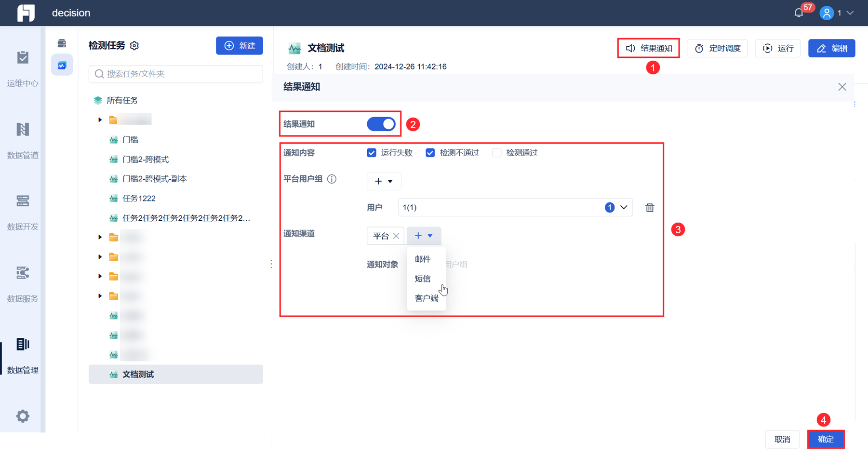Select the 文档测试 task in tree
This screenshot has height=454, width=868.
176,374
